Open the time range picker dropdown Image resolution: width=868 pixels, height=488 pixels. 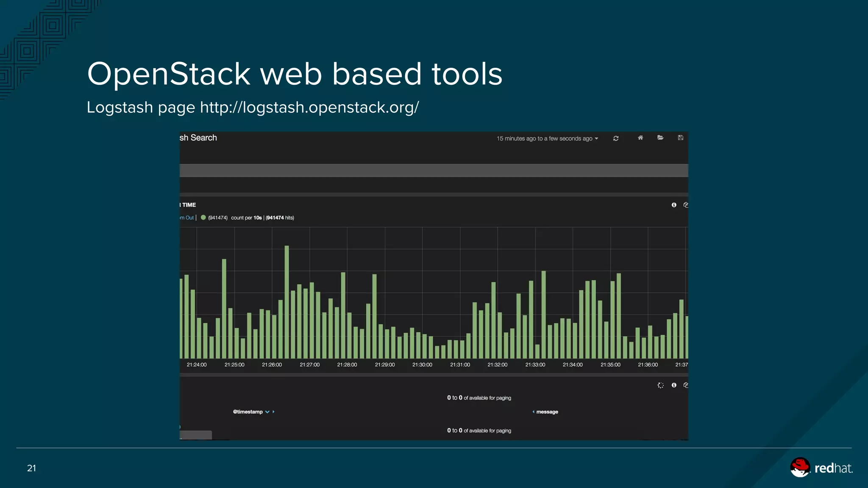[547, 139]
